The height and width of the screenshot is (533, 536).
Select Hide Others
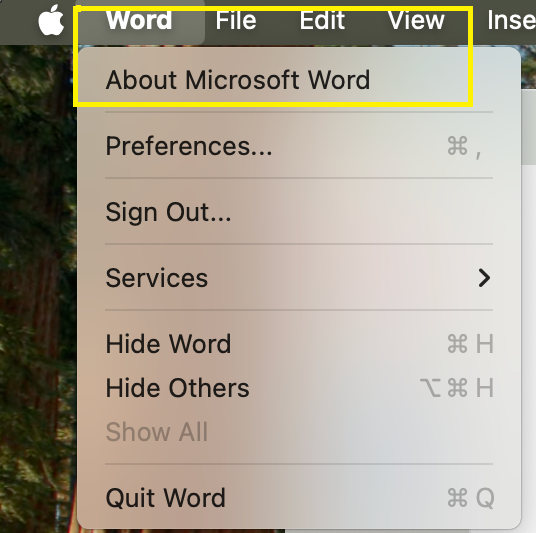tap(299, 388)
